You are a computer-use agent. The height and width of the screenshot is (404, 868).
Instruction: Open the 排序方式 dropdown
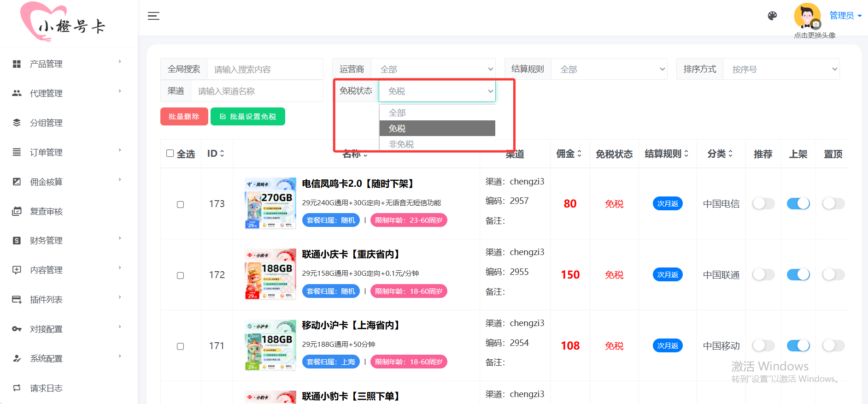coord(781,69)
